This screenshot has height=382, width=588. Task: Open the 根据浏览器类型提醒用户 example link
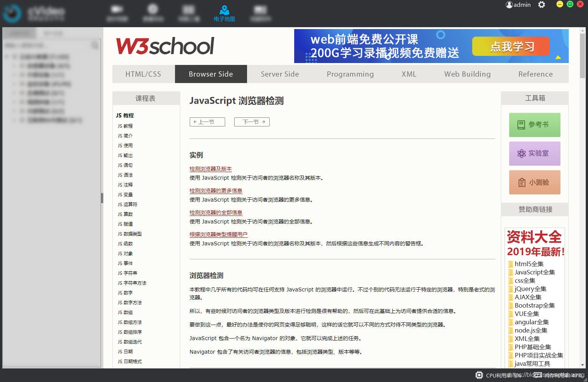[x=218, y=234]
